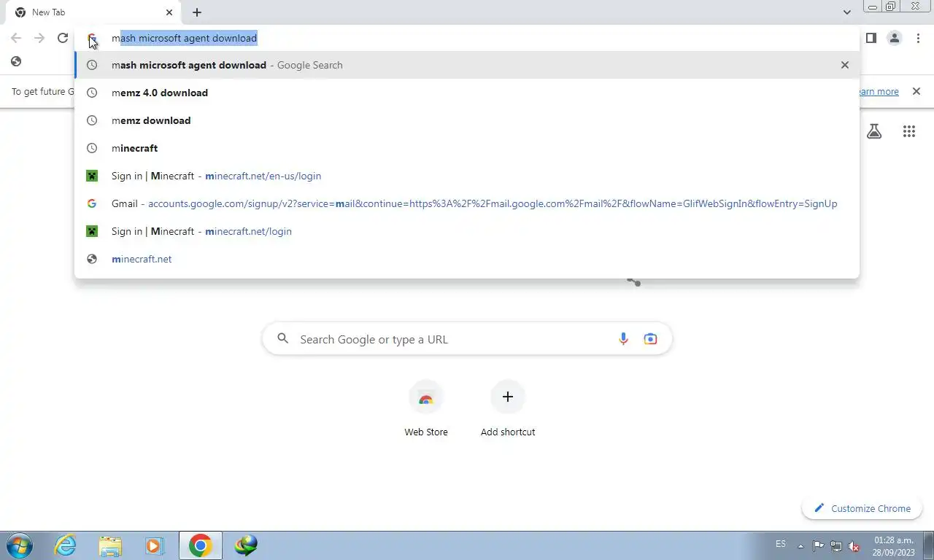Click the Learn more link in infobar
Image resolution: width=934 pixels, height=560 pixels.
(876, 91)
